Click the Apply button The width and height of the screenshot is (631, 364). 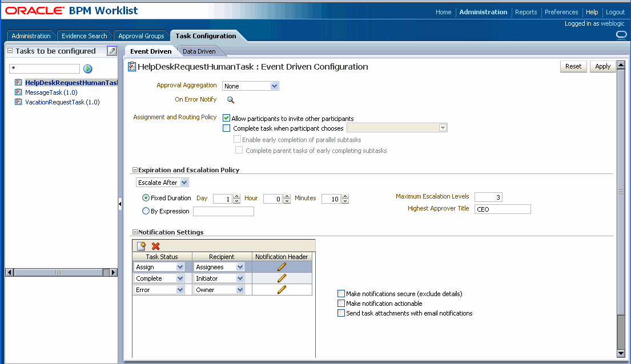(602, 66)
